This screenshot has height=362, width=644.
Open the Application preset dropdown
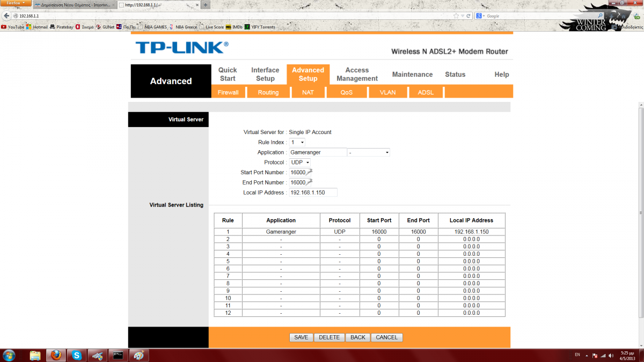coord(369,152)
